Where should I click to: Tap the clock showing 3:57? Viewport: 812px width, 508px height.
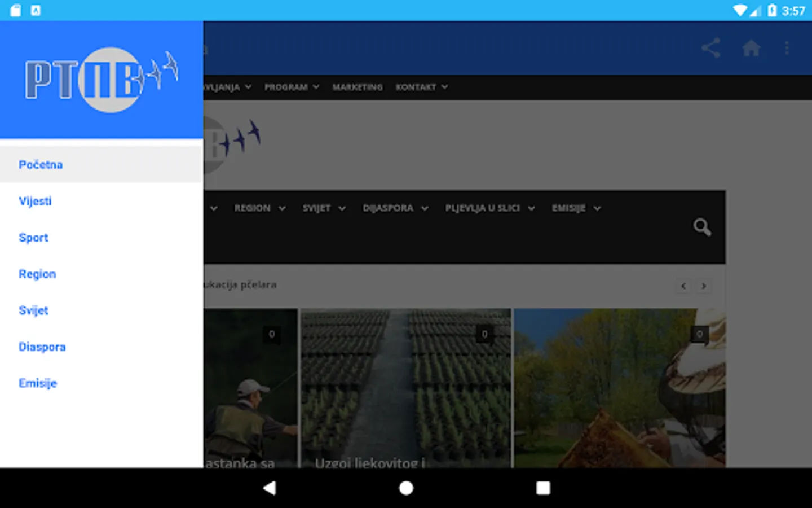click(x=793, y=11)
